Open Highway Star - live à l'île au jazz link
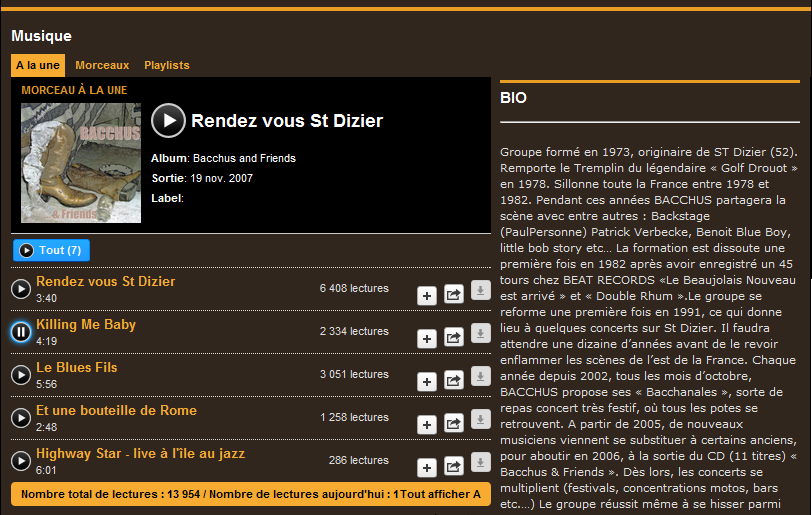 (140, 453)
